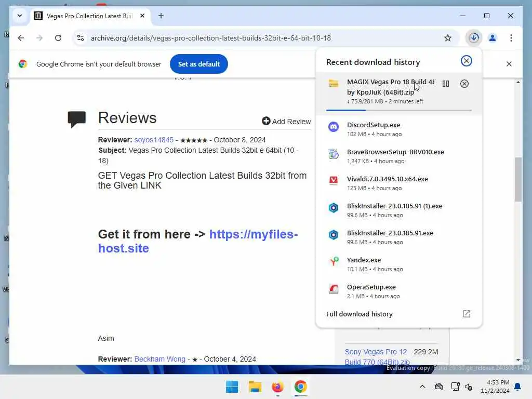532x399 pixels.
Task: Click scrollbar up arrow
Action: pos(518,82)
